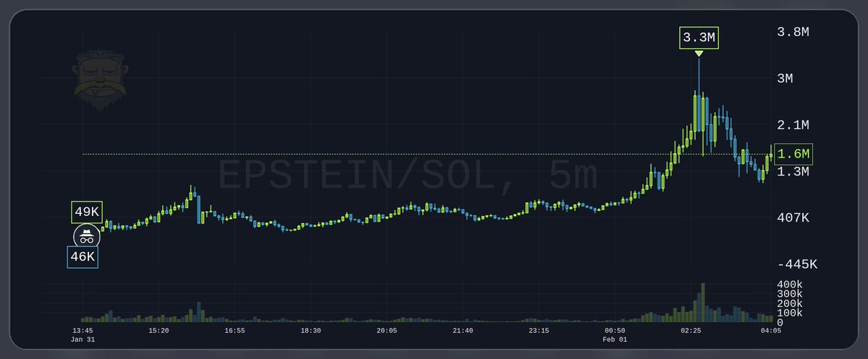Click the -445K price axis label
The image size is (868, 359).
click(x=796, y=264)
